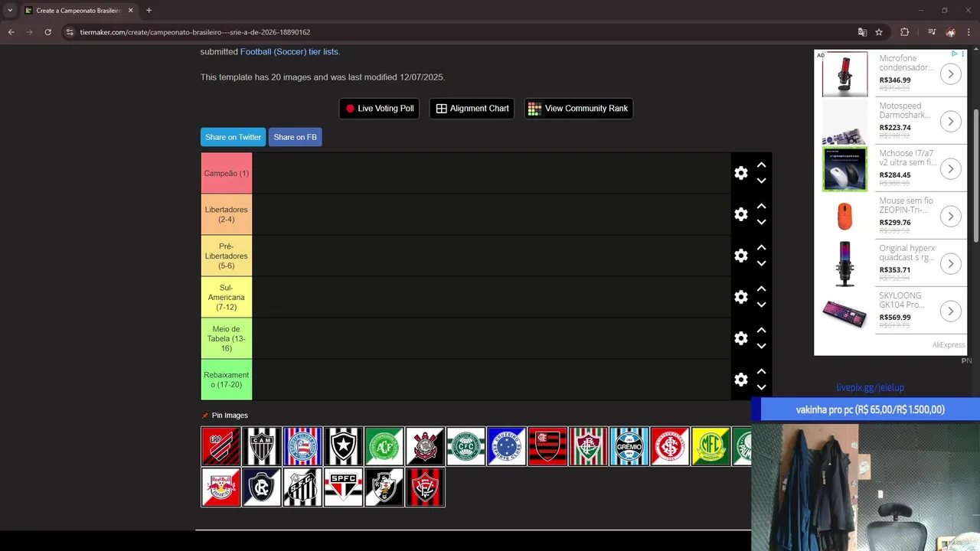The width and height of the screenshot is (980, 551).
Task: Bookmark this page with star icon
Action: pos(879,32)
